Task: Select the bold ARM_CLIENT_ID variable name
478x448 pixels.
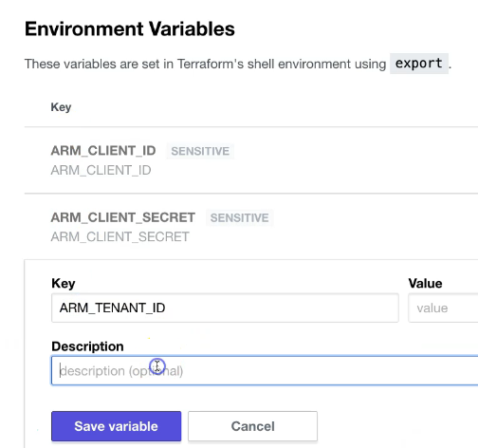Action: (x=103, y=151)
